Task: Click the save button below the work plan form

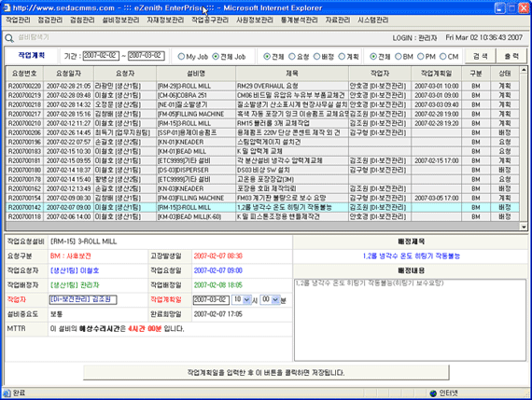Action: click(x=266, y=373)
